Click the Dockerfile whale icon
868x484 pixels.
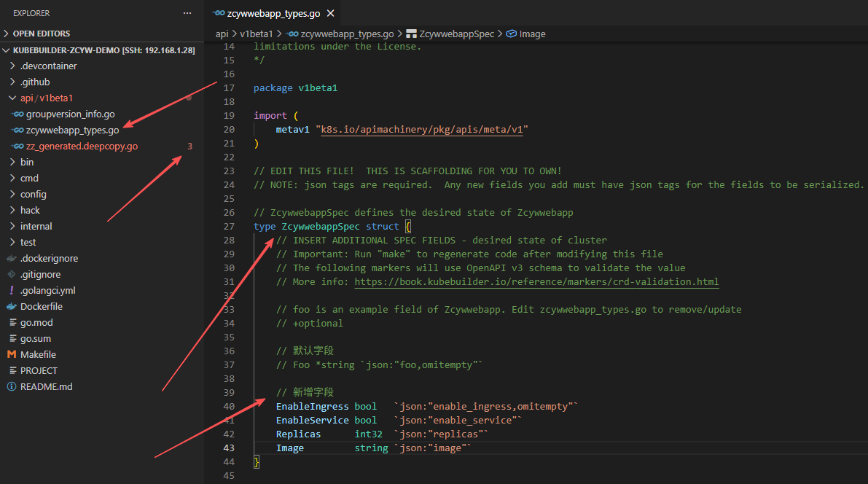pyautogui.click(x=12, y=307)
